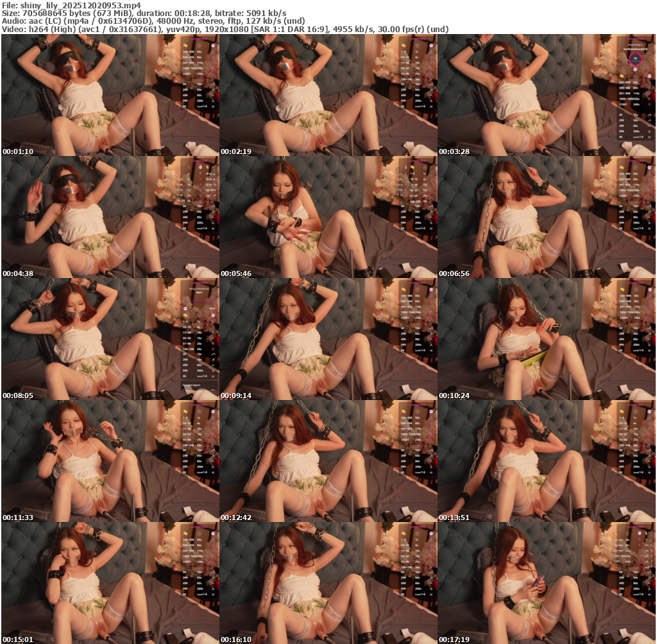Click the thumbnail marked 00:12:42

point(328,461)
